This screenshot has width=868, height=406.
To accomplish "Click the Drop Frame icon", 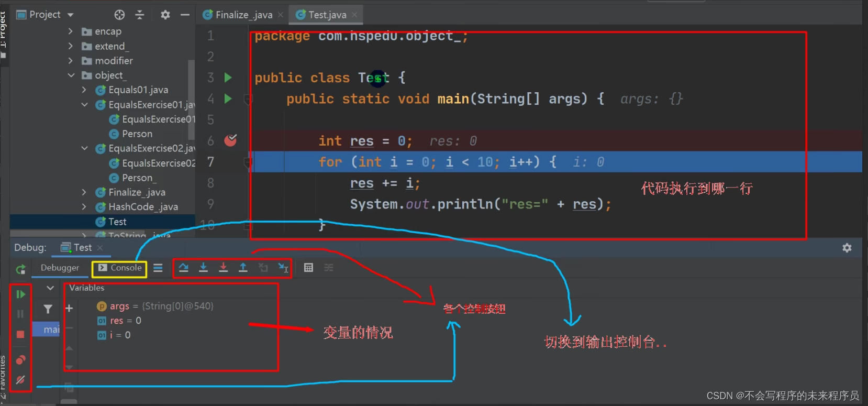I will tap(263, 268).
